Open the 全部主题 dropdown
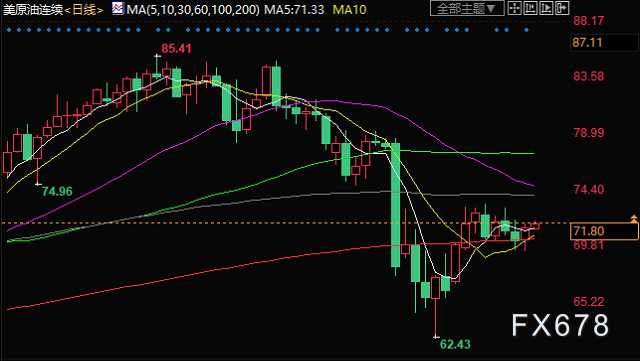 coord(467,8)
